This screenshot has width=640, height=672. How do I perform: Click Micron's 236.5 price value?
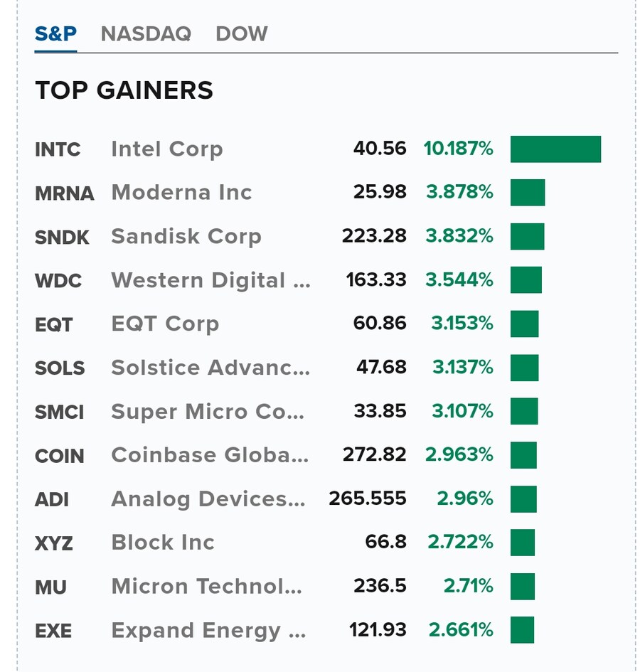pyautogui.click(x=380, y=586)
